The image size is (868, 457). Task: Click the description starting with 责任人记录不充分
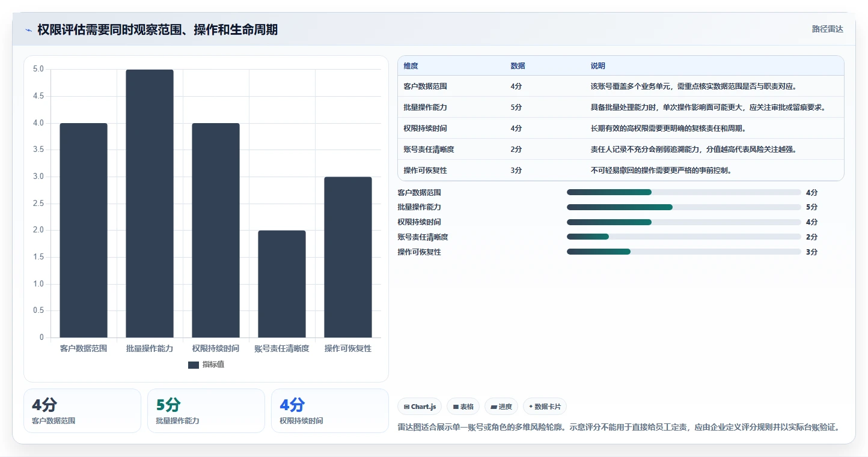click(694, 150)
